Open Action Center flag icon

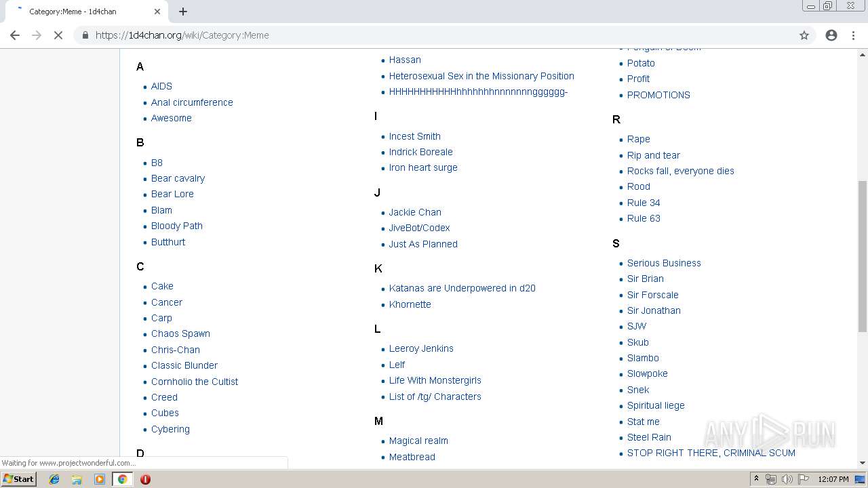click(804, 479)
